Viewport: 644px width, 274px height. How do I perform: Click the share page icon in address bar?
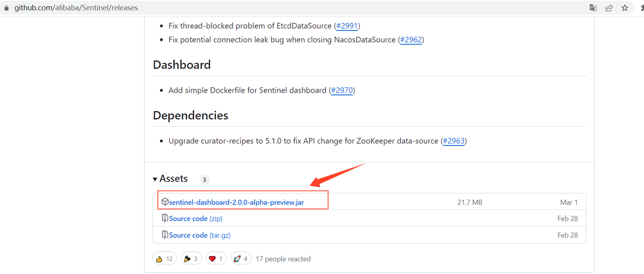(x=609, y=8)
